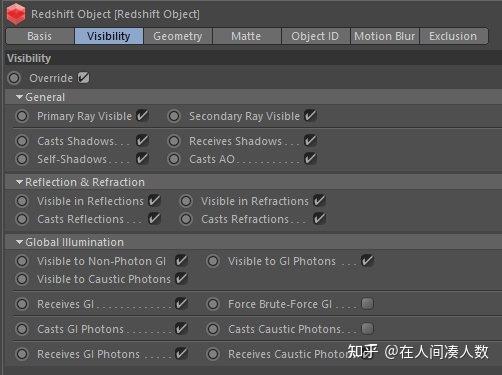Click Visible to GI Photons keyframe dot

213,261
